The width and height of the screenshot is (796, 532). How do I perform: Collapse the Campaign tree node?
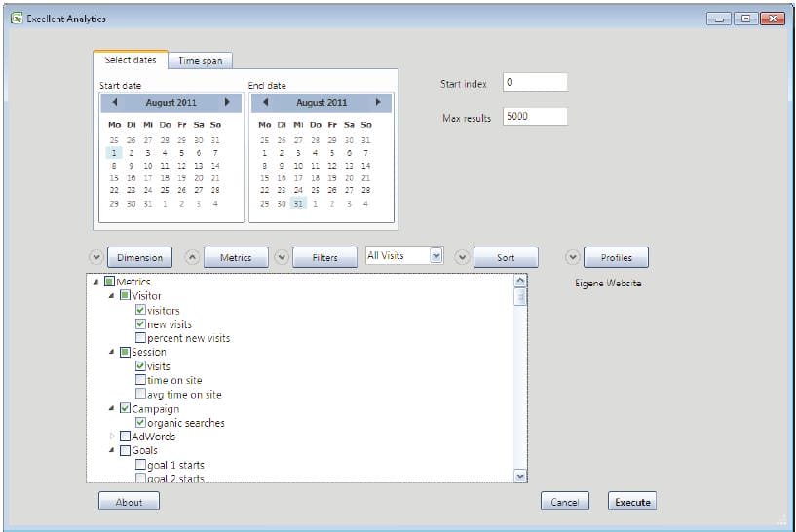112,408
